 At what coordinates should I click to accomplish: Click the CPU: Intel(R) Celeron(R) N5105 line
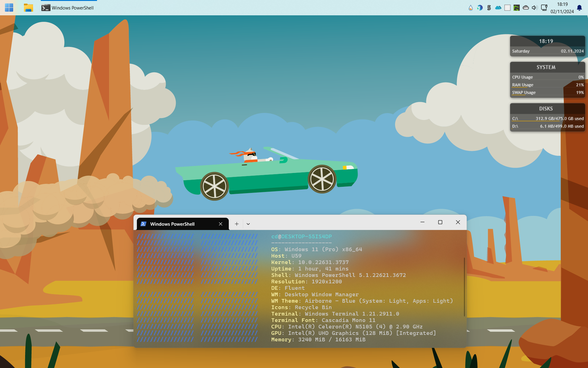[347, 327]
